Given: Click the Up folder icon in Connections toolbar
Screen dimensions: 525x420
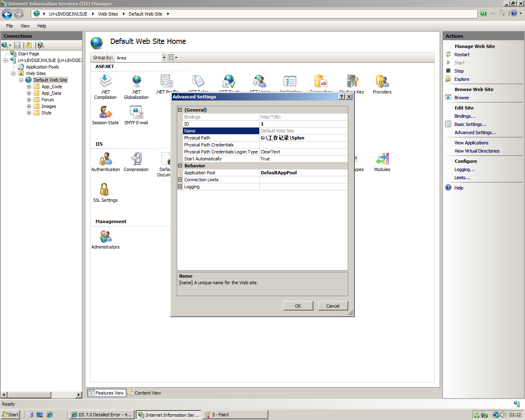Looking at the screenshot, I should [29, 45].
